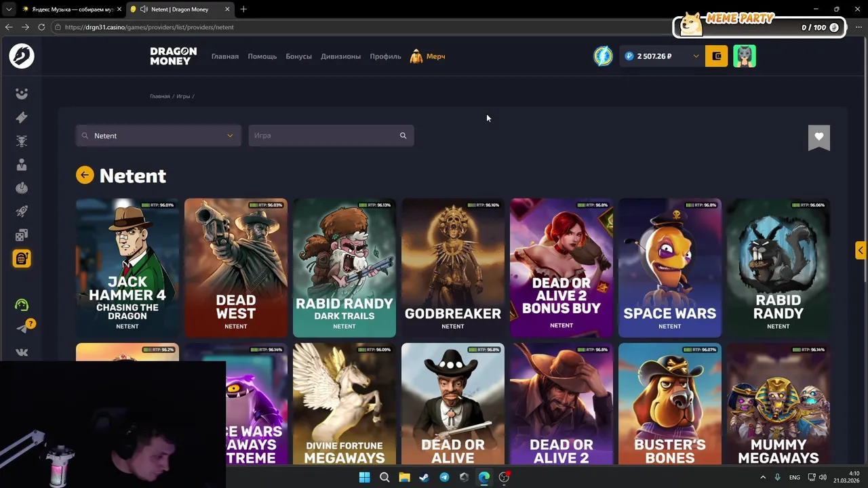Viewport: 868px width, 488px height.
Task: Open the browser tab list dropdown
Action: (9, 9)
